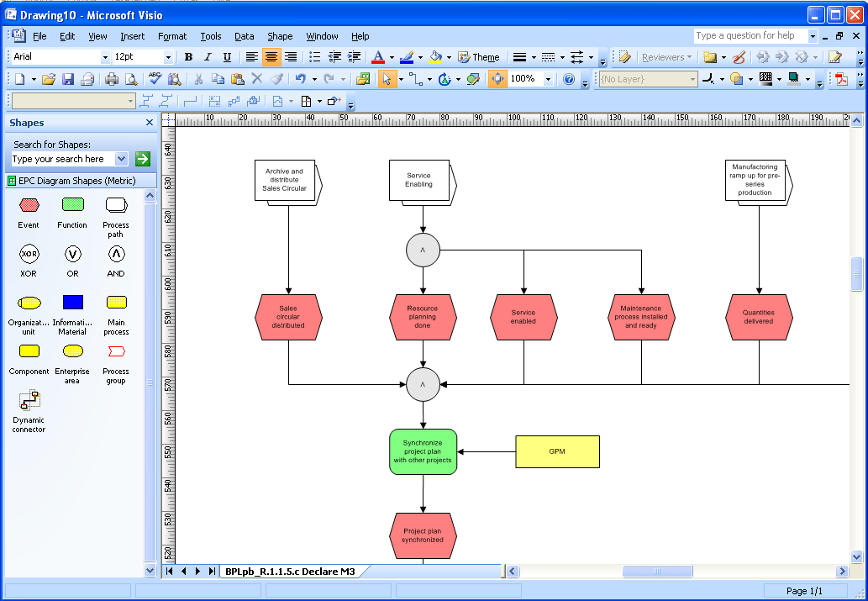868x601 pixels.
Task: Click the Paste clipboard icon
Action: 238,79
